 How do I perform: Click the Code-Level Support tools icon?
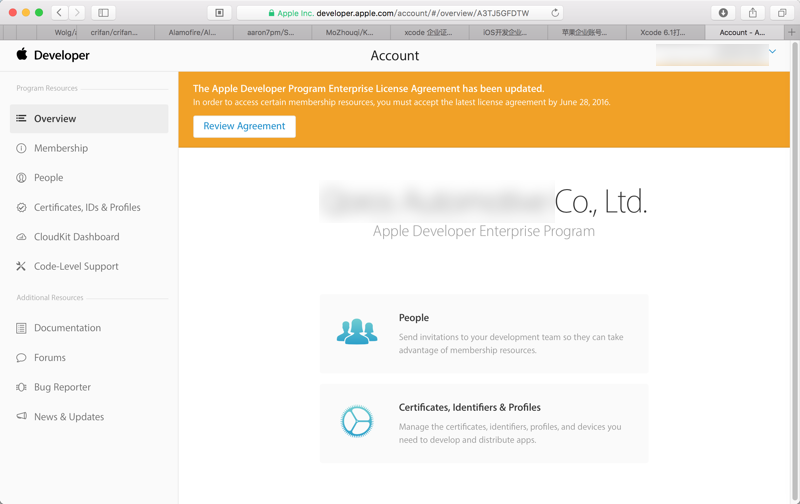[x=21, y=266]
